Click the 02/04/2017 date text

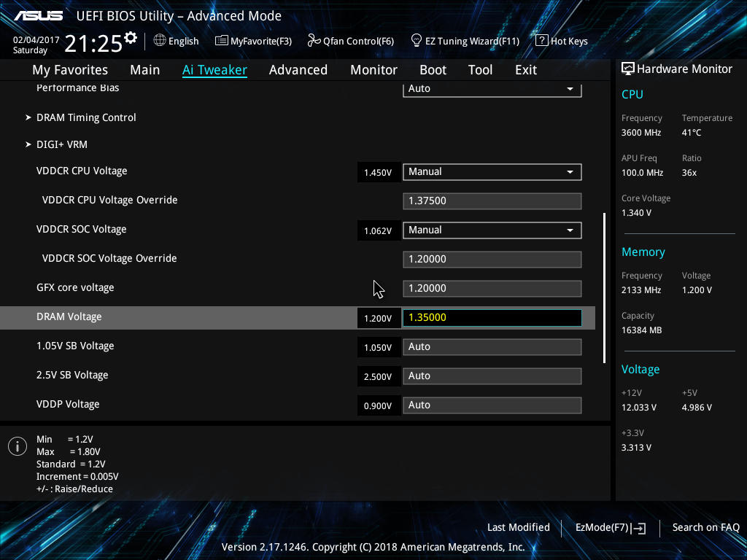coord(36,40)
